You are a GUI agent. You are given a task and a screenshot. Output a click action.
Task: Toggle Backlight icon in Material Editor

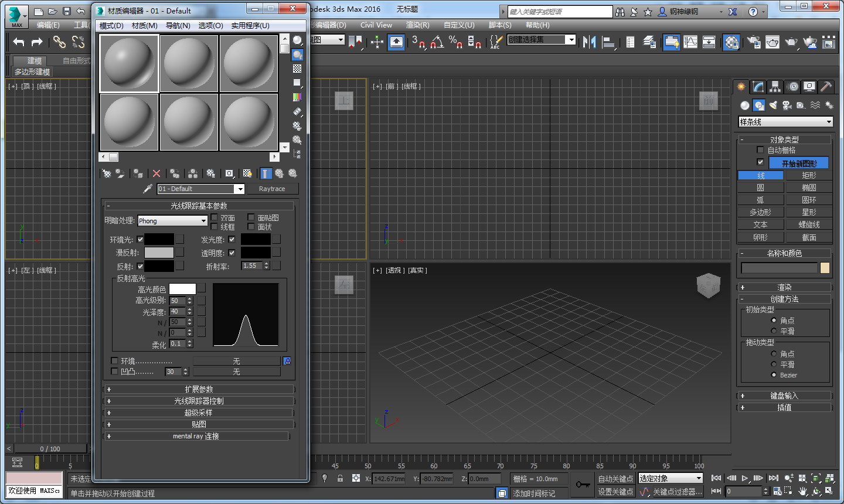(x=298, y=55)
